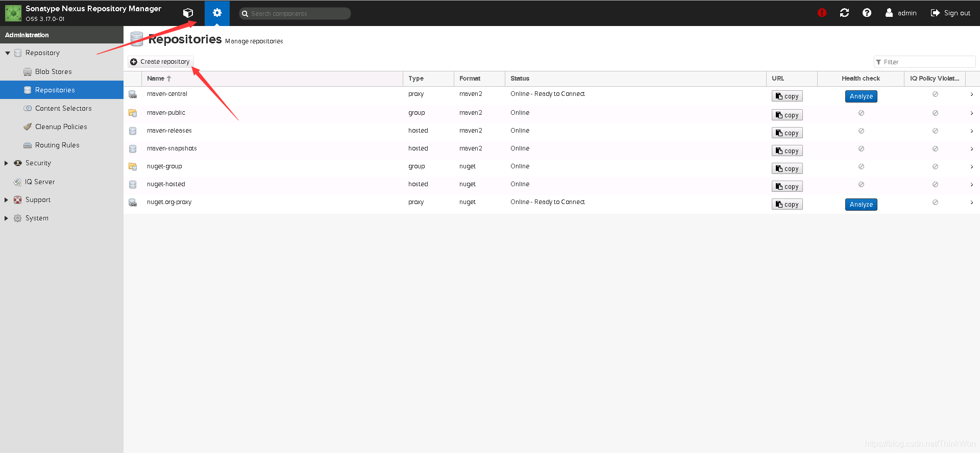Viewport: 980px width, 453px height.
Task: Open the Browse cube icon
Action: (188, 13)
